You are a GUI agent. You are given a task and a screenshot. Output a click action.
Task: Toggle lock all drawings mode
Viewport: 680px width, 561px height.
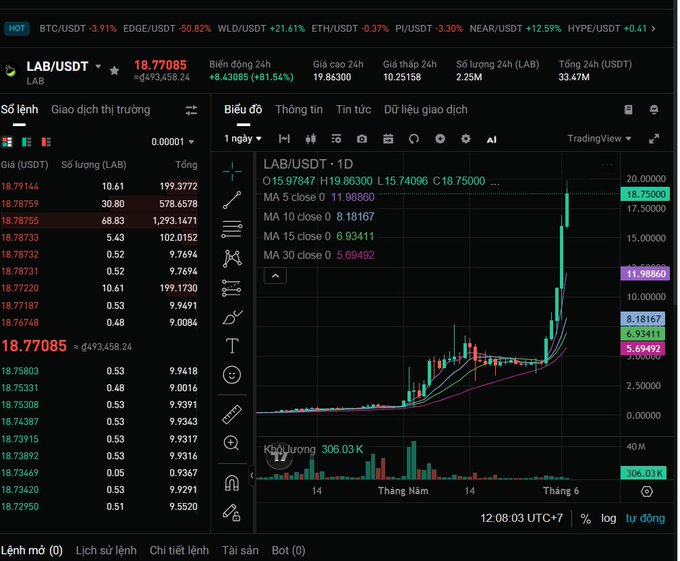pos(232,512)
